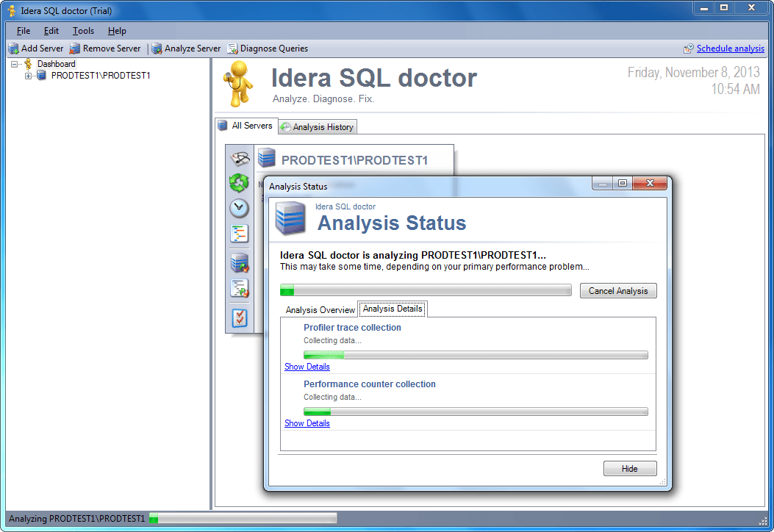Switch to the Analysis Overview tab
The image size is (774, 532).
click(x=319, y=309)
